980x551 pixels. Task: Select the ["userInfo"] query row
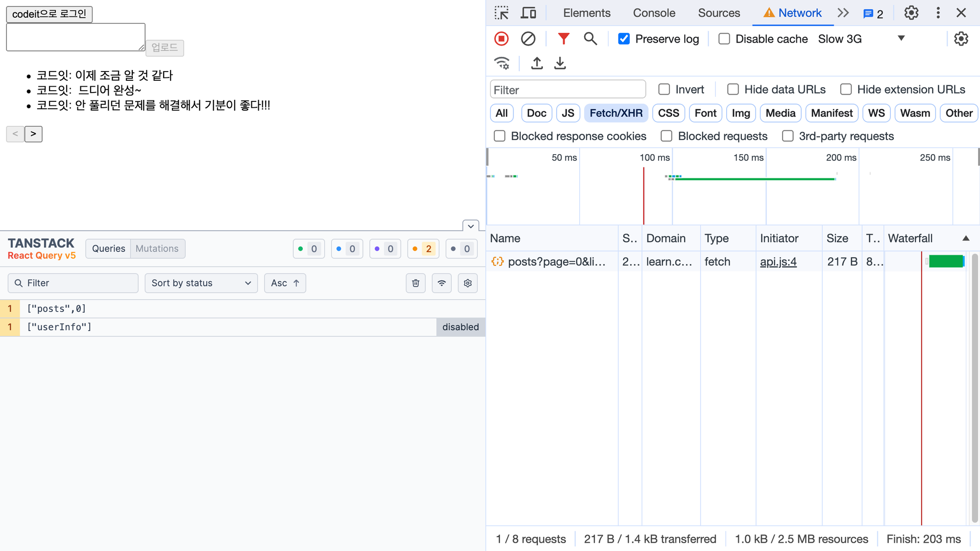pyautogui.click(x=243, y=327)
